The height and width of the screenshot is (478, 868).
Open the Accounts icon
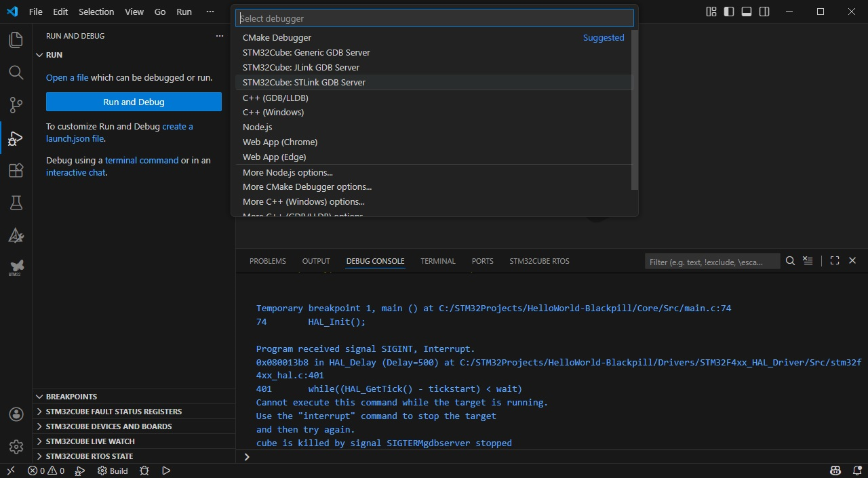[16, 414]
